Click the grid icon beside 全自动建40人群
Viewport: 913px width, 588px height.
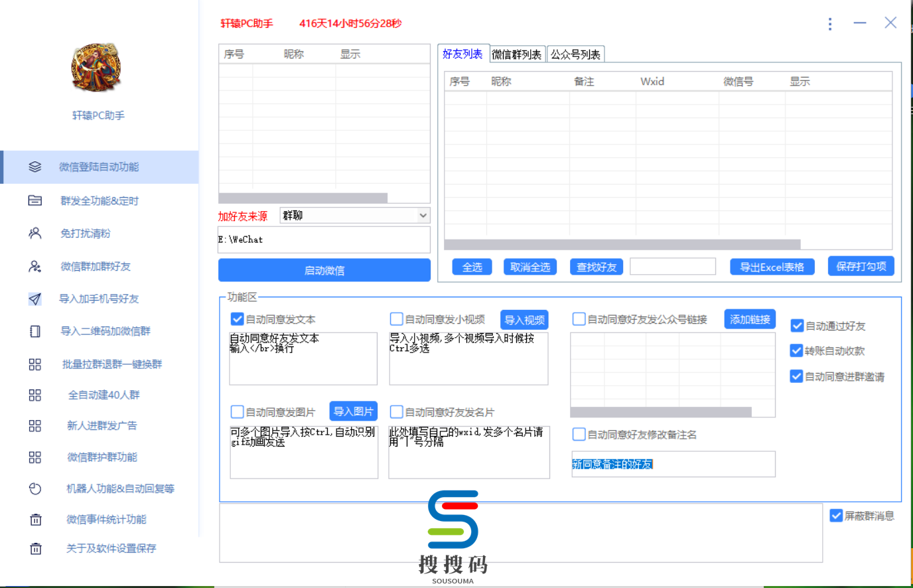35,395
